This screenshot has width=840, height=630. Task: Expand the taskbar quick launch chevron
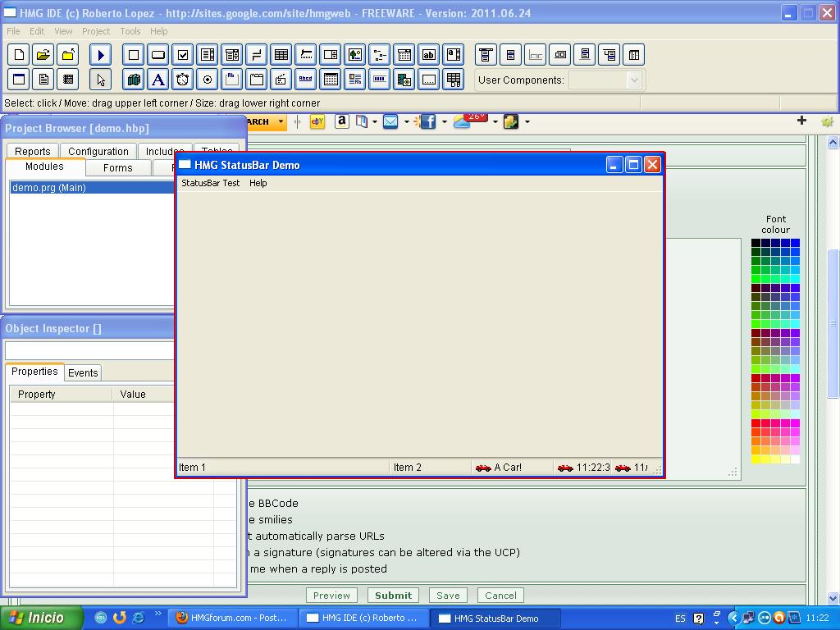tap(157, 614)
